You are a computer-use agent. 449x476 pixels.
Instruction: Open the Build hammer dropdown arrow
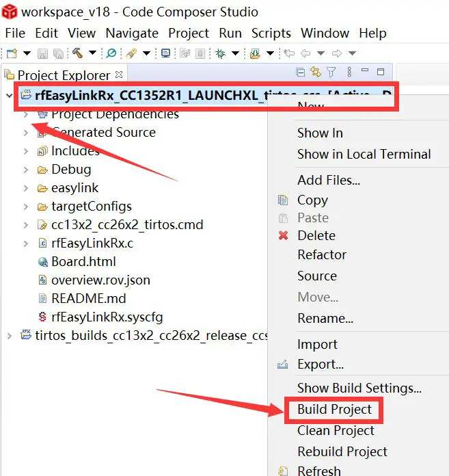coord(92,53)
